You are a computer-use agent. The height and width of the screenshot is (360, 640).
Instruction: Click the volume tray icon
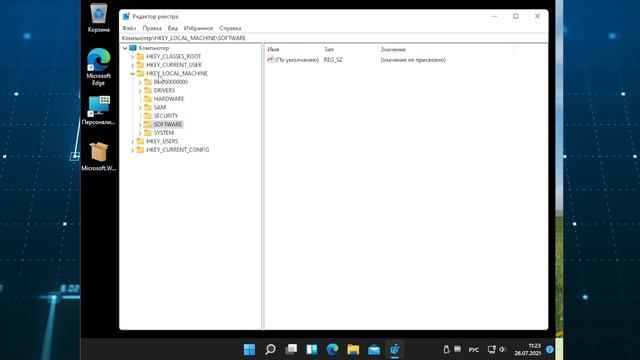502,349
